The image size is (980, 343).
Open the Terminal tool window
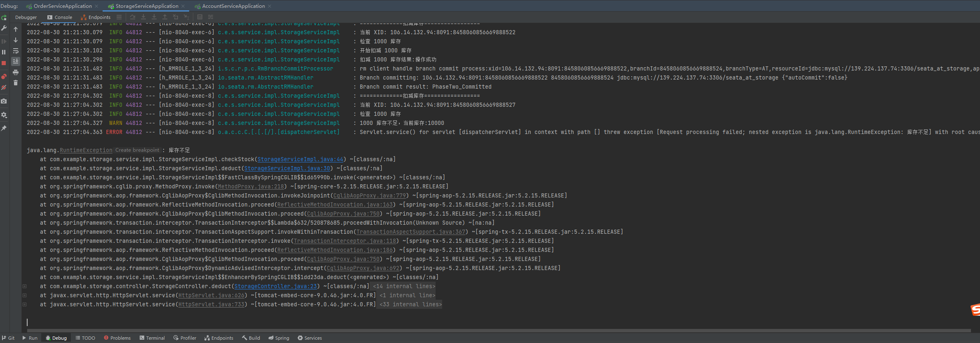pos(152,338)
